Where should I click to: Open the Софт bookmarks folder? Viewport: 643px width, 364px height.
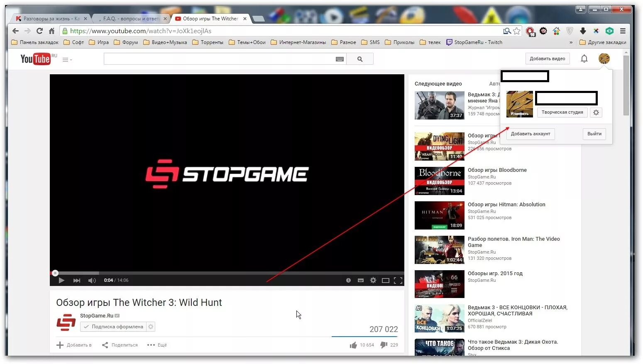click(x=73, y=42)
